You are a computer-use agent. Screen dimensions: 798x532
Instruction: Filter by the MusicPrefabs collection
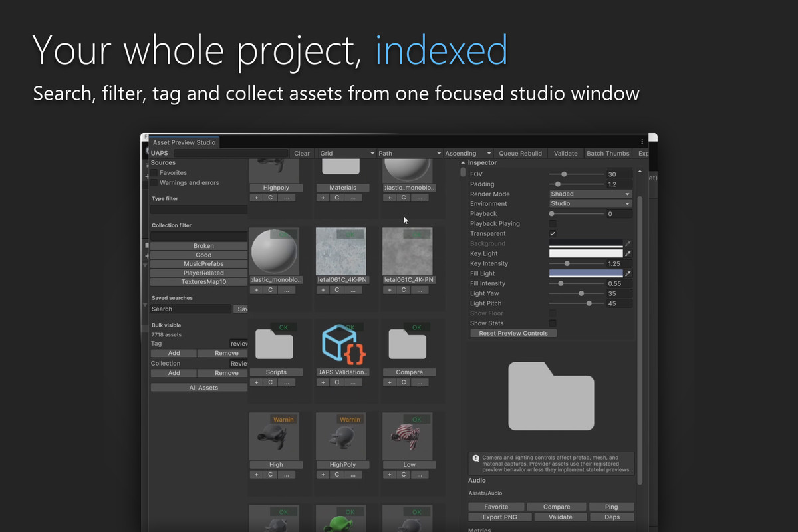click(x=199, y=264)
